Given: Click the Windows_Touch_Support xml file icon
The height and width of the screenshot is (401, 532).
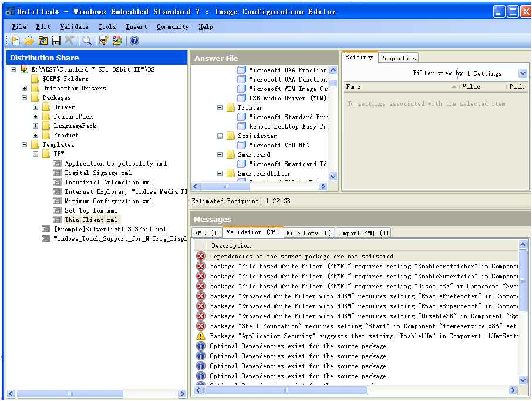Looking at the screenshot, I should click(46, 238).
